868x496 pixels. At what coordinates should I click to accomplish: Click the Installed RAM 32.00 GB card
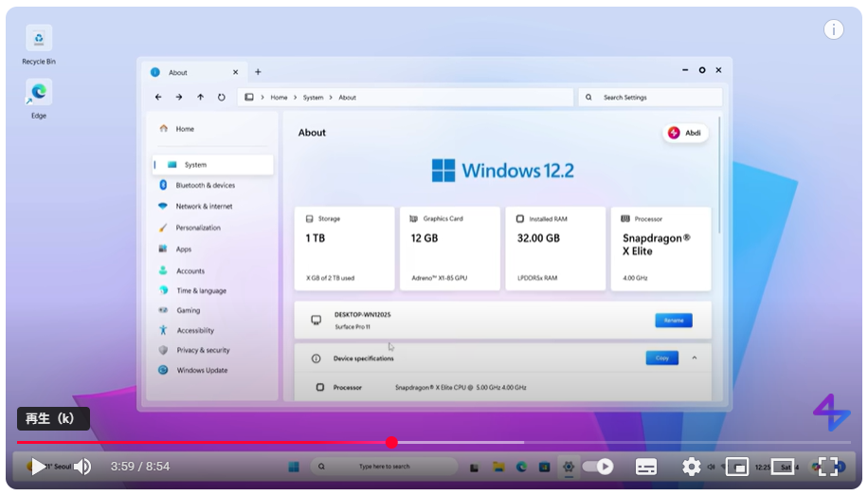click(x=556, y=248)
